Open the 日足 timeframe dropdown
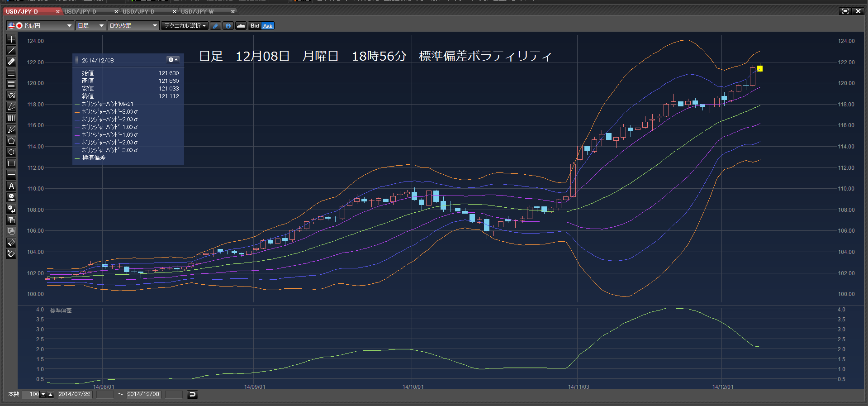The image size is (868, 406). [90, 26]
